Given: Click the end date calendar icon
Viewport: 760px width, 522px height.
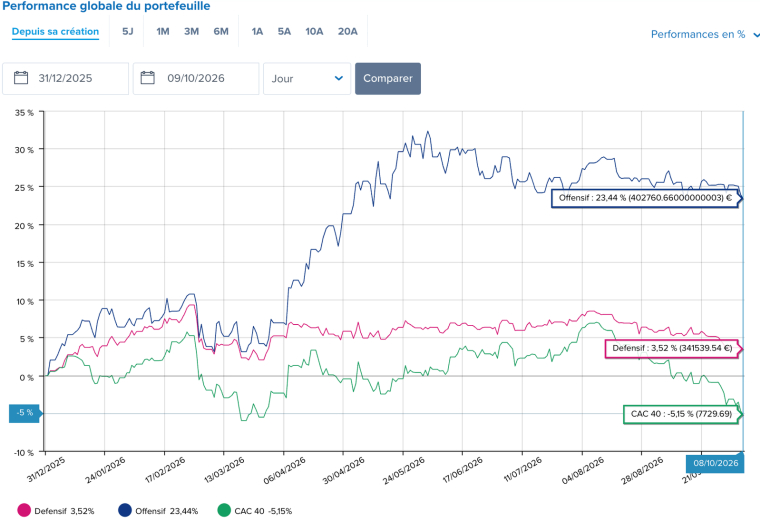Looking at the screenshot, I should [x=147, y=78].
